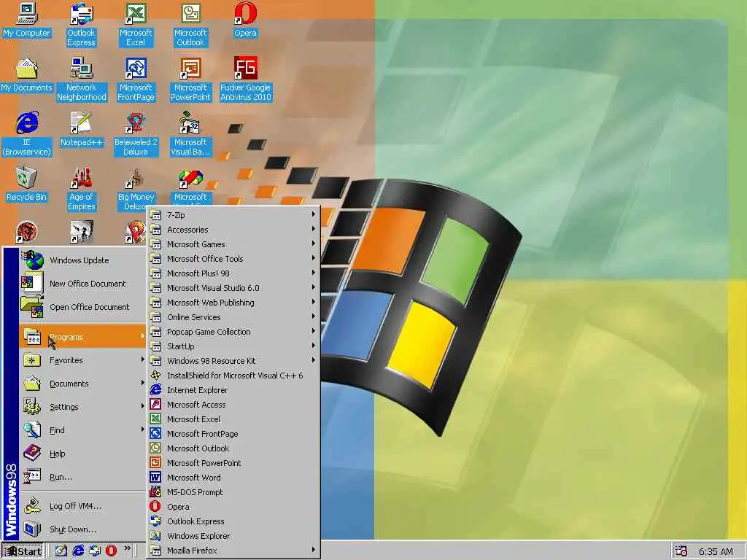Launch Opera from the Programs menu
The height and width of the screenshot is (560, 747).
coord(233,506)
